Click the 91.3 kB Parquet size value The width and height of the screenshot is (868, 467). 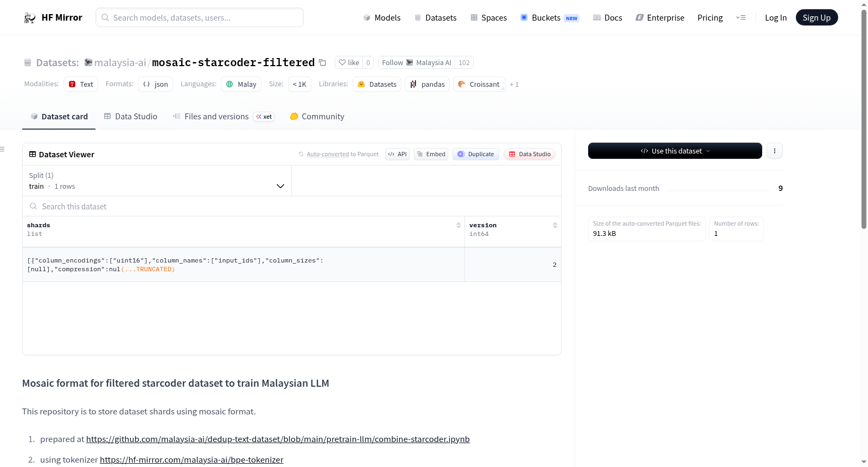[x=604, y=233]
